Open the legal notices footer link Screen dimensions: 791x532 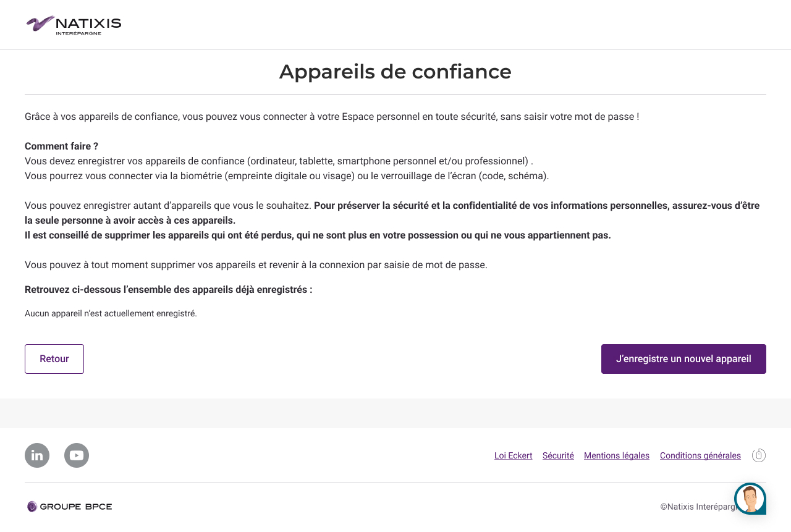(x=616, y=455)
